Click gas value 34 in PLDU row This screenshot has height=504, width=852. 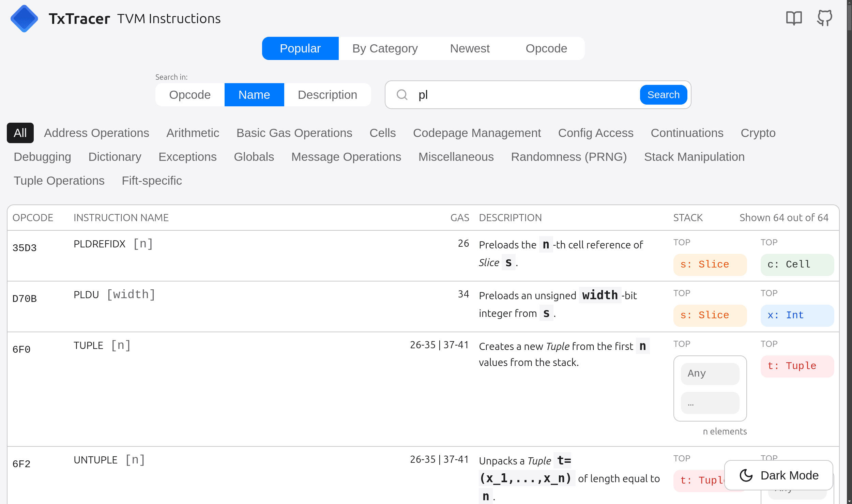463,294
